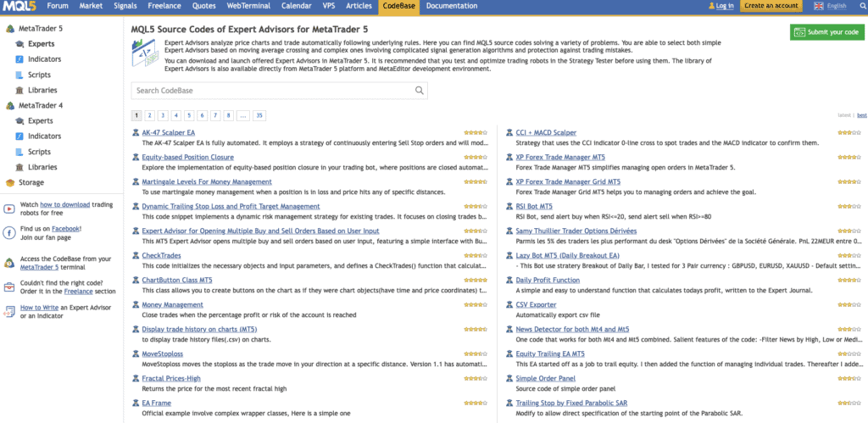The width and height of the screenshot is (868, 423).
Task: Click the magnifier icon in Search CodeBase field
Action: pos(419,90)
